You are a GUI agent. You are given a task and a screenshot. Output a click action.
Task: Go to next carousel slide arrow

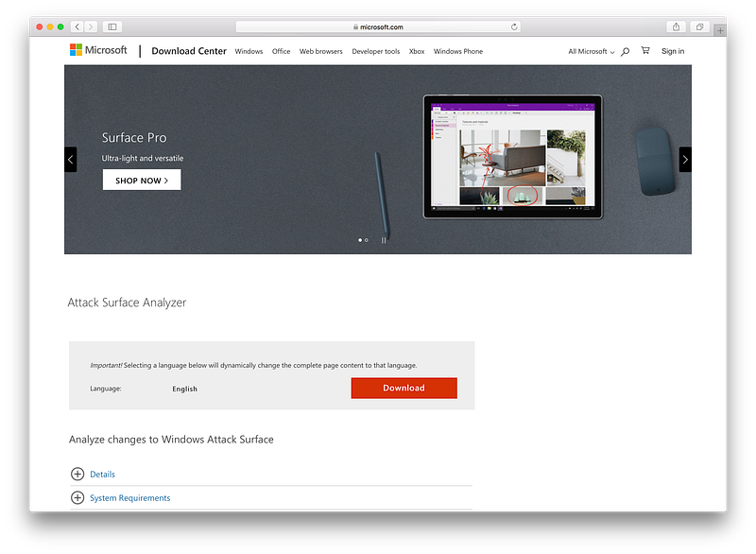(685, 159)
